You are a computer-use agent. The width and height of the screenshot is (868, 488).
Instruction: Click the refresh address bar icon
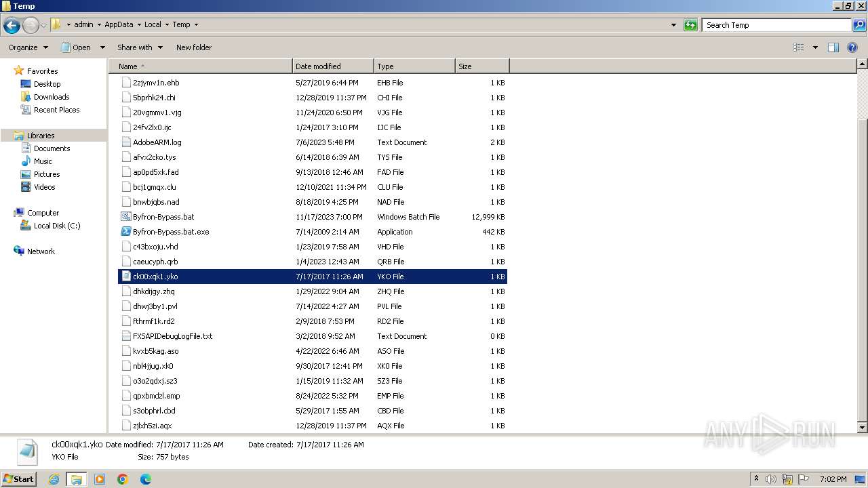click(x=690, y=25)
